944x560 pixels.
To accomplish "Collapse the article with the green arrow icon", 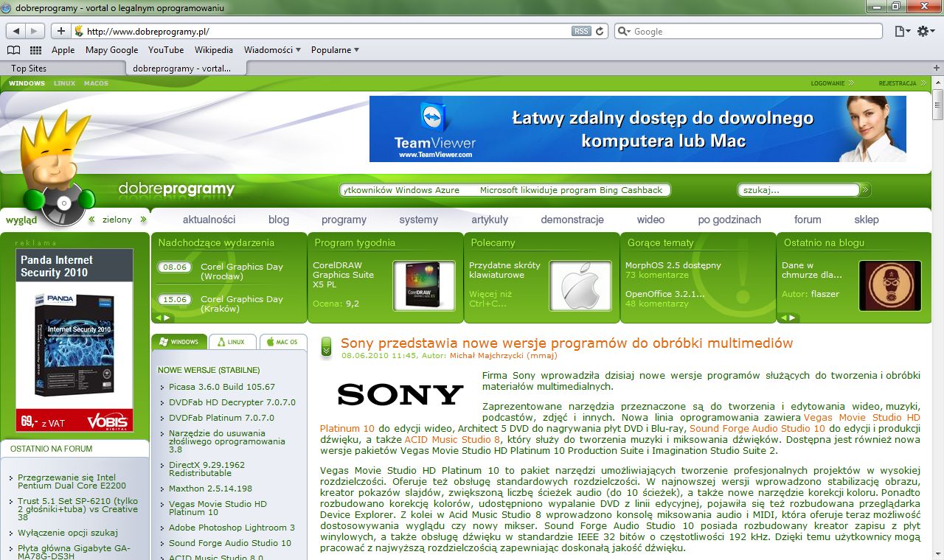I will point(327,346).
